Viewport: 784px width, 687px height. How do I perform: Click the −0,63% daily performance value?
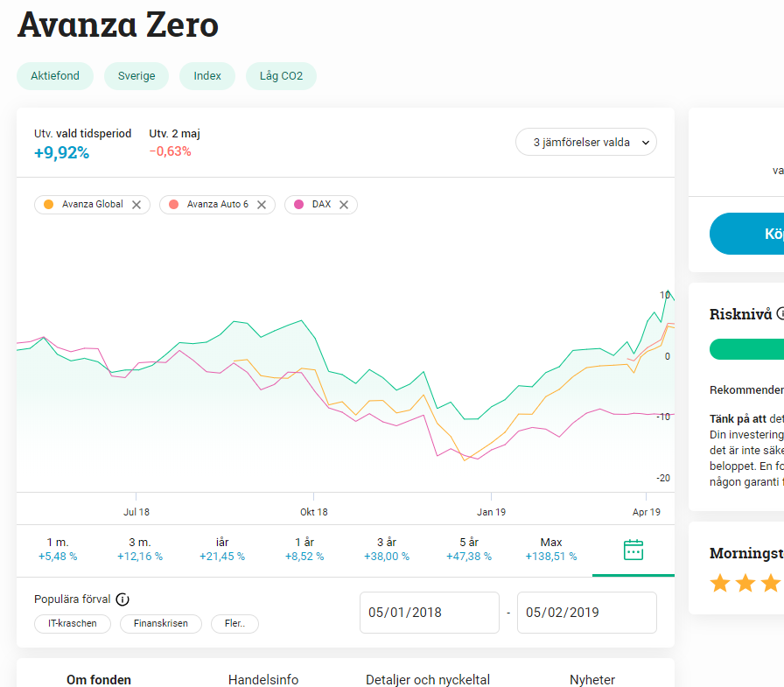pyautogui.click(x=171, y=151)
